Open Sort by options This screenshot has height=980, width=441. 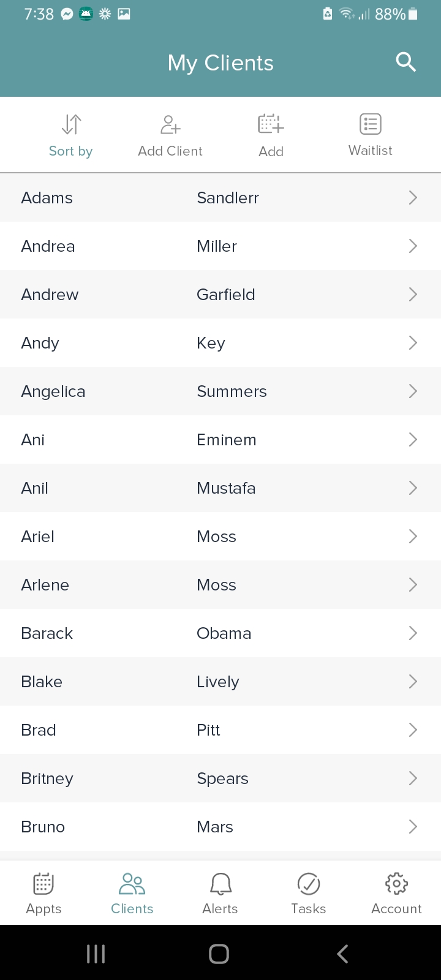[71, 125]
